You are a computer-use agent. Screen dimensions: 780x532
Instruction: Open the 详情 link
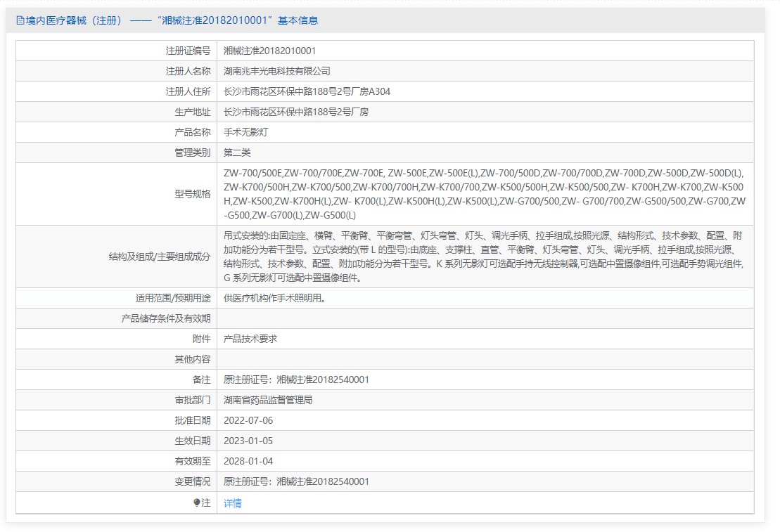pos(232,503)
